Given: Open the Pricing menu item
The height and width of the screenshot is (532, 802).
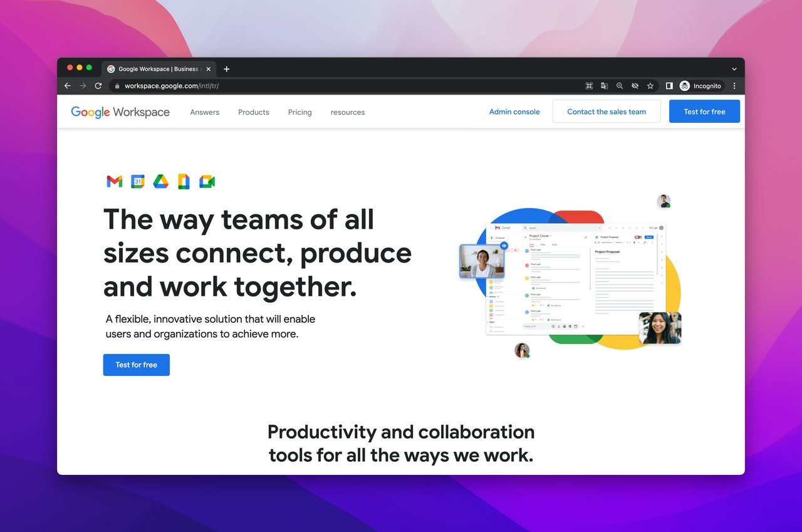Looking at the screenshot, I should click(300, 112).
